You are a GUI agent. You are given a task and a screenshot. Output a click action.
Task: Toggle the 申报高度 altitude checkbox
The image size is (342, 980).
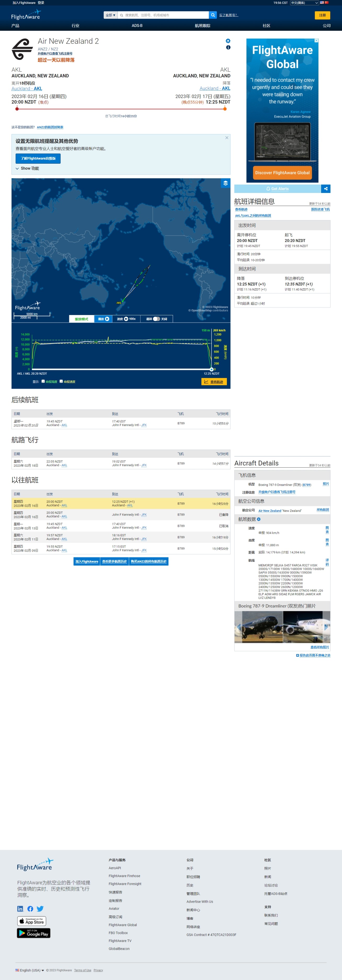(43, 381)
